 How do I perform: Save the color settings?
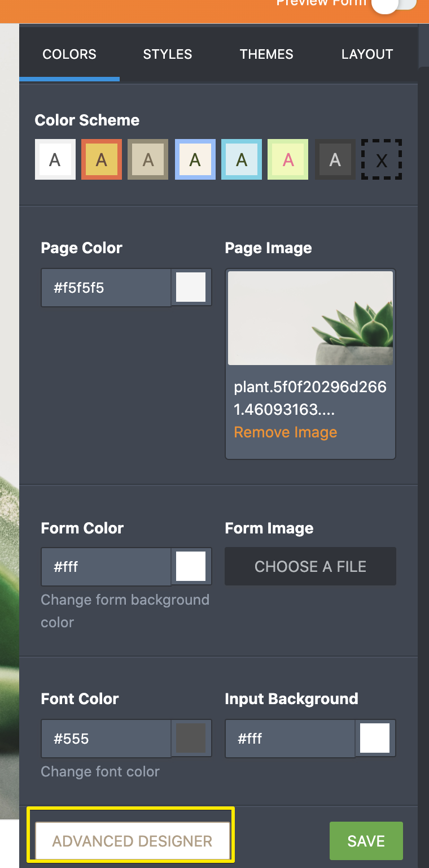click(366, 841)
